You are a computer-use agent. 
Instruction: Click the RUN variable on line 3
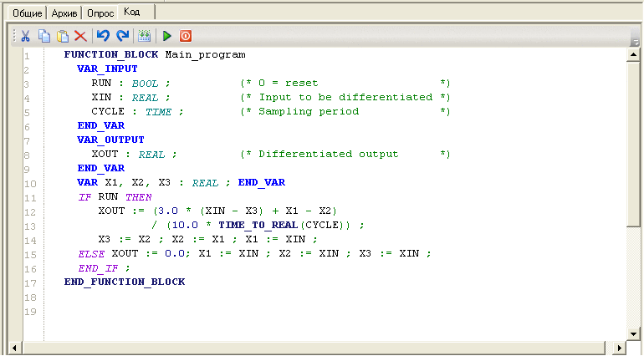point(101,83)
